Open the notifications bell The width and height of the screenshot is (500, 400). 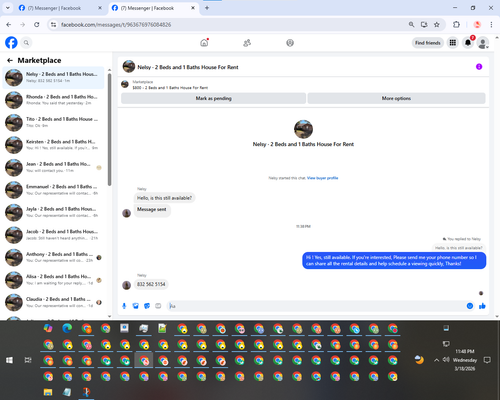468,43
